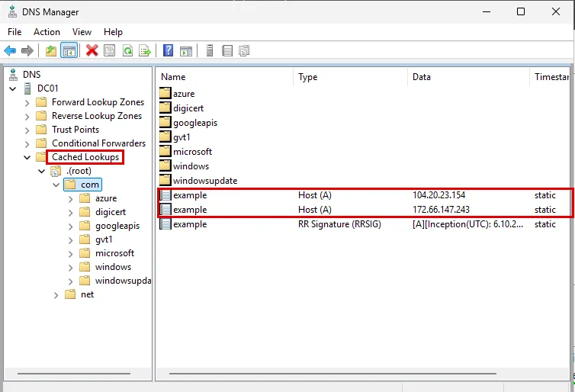
Task: Expand the digicert node in tree
Action: [x=70, y=213]
